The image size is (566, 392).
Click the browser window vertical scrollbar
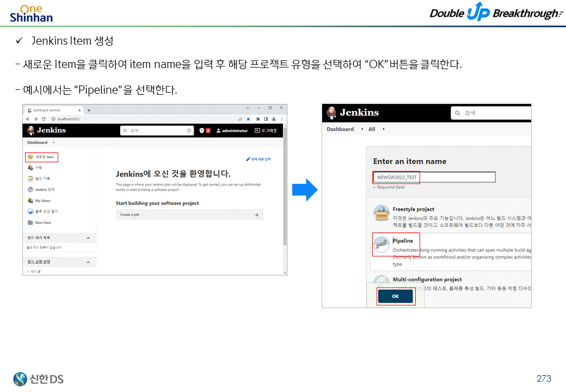tap(285, 186)
